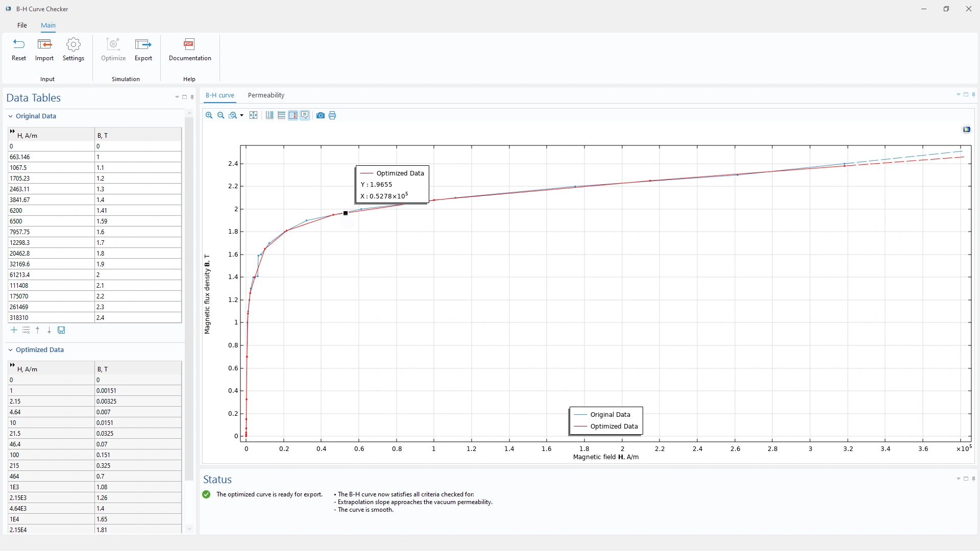Collapse the Original Data section

(x=10, y=116)
